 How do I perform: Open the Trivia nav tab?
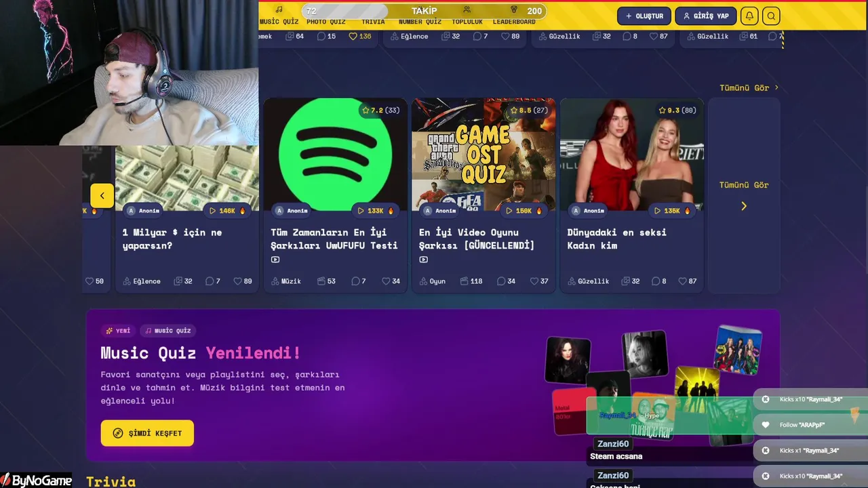pos(373,22)
